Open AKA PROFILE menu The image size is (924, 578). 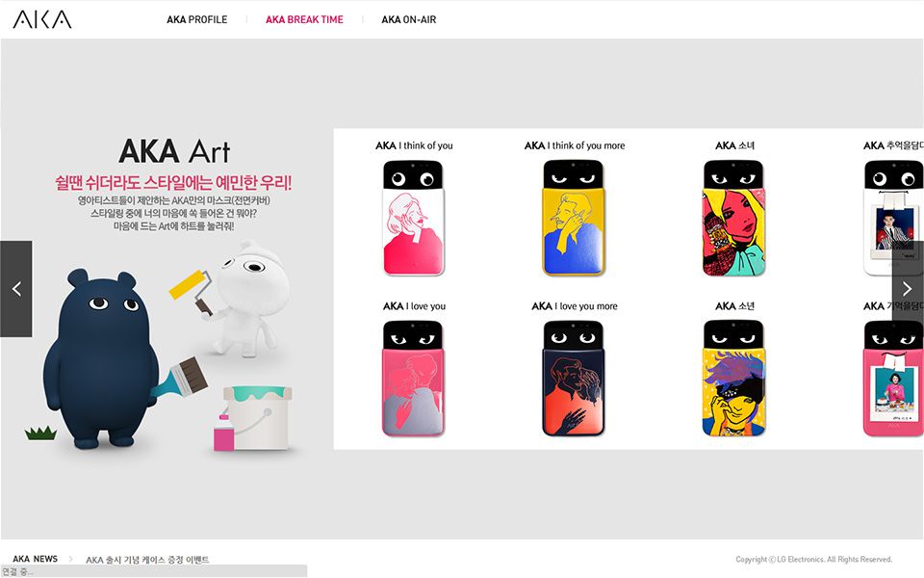196,19
